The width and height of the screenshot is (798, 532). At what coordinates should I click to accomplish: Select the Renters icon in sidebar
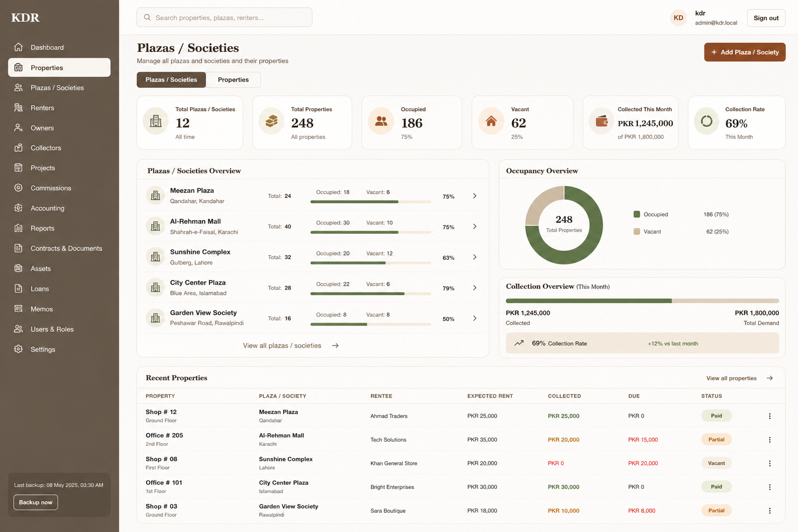coord(19,108)
